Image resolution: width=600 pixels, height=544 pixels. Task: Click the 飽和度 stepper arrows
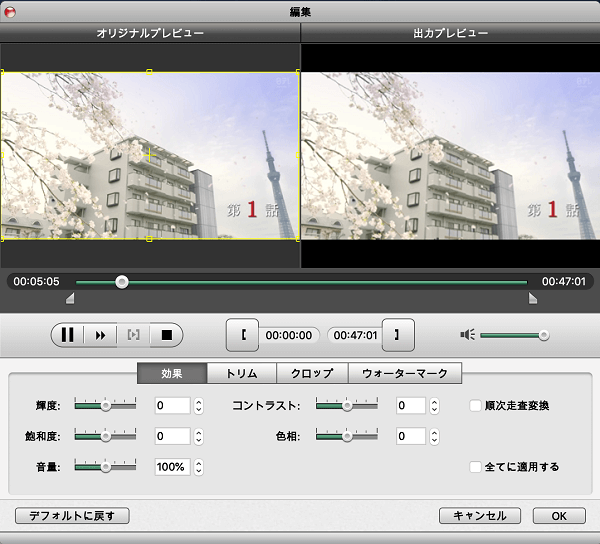pos(198,436)
